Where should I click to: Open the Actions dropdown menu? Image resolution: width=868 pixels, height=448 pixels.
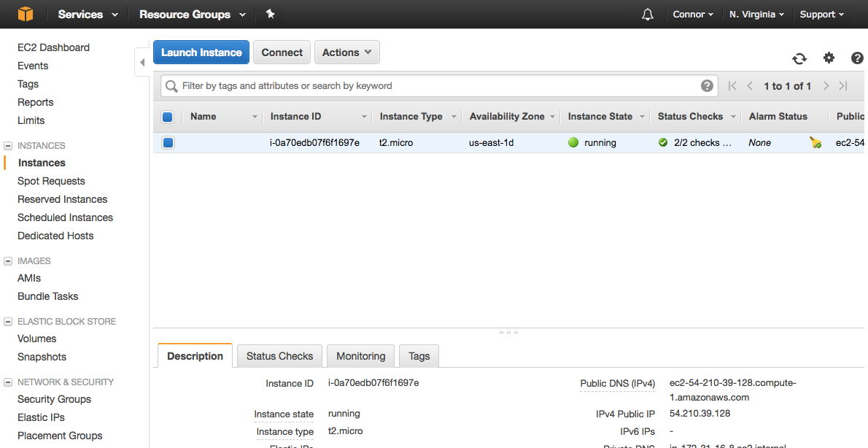(x=346, y=53)
